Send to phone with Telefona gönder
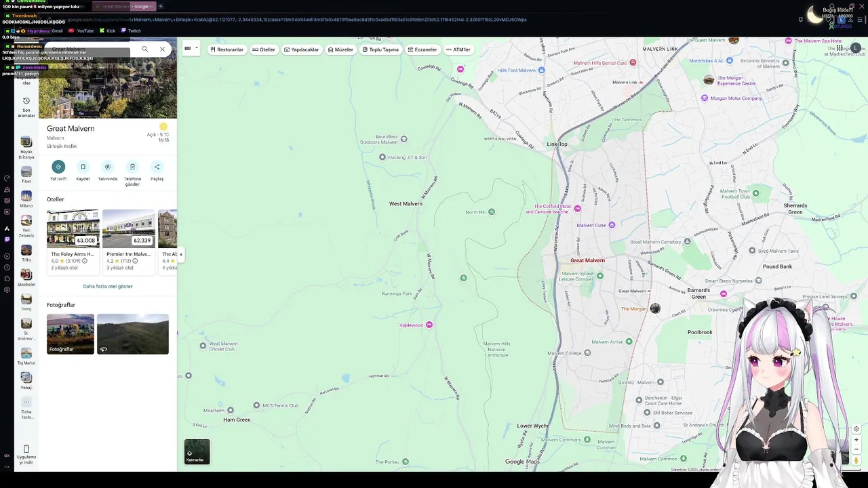The width and height of the screenshot is (868, 488). 132,167
